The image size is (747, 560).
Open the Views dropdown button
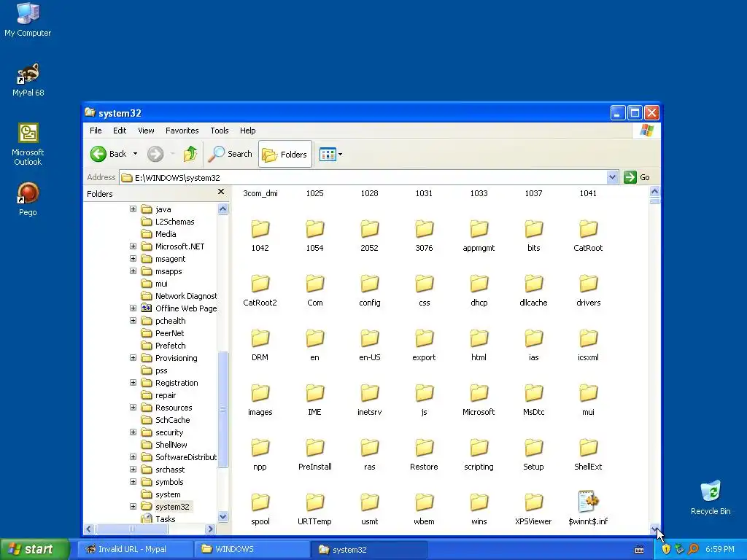330,154
